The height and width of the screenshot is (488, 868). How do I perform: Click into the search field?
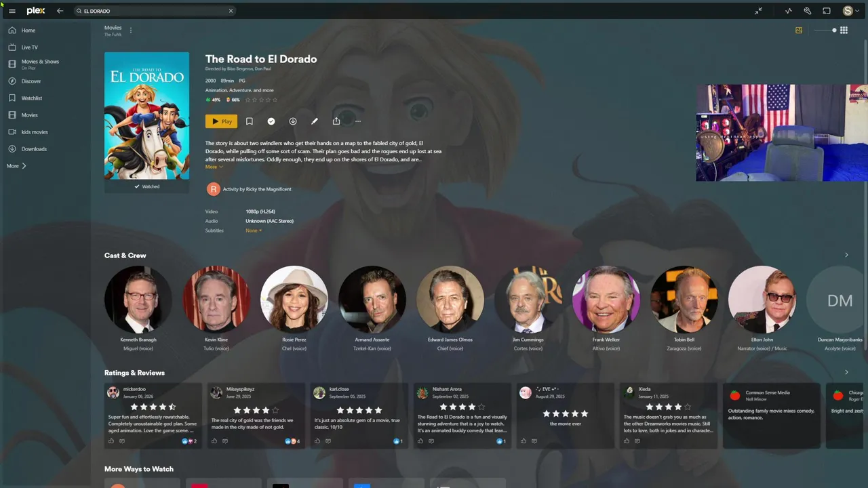tap(155, 11)
